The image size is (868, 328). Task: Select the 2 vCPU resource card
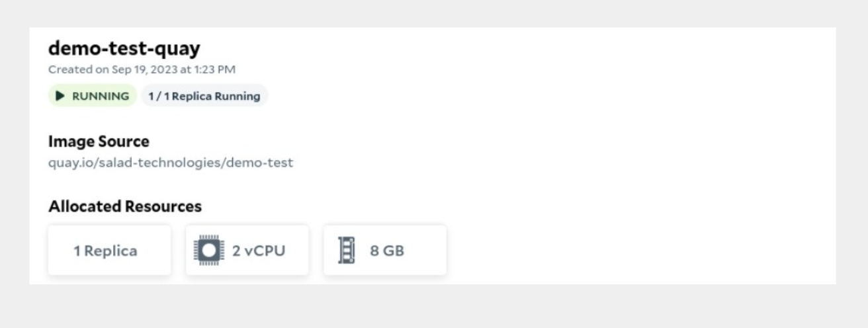[x=247, y=250]
